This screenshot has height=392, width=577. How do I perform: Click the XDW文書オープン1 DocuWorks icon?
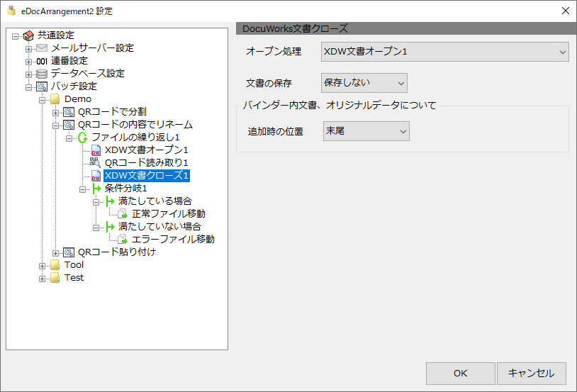click(96, 150)
